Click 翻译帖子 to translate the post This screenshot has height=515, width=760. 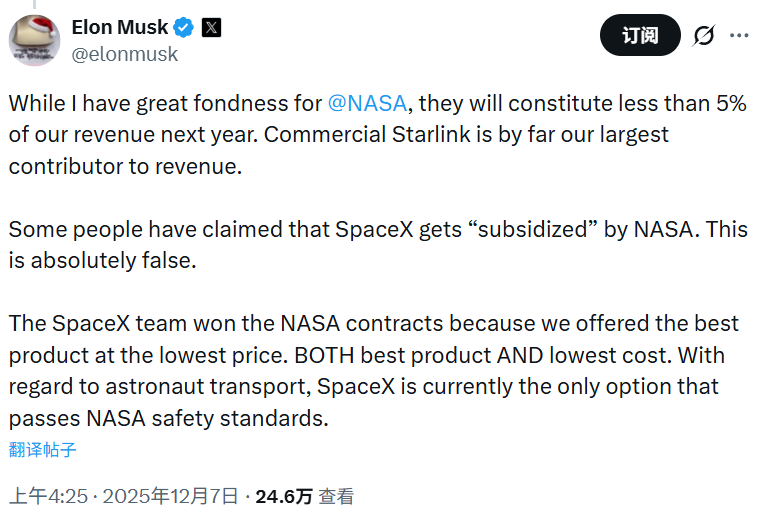(42, 449)
